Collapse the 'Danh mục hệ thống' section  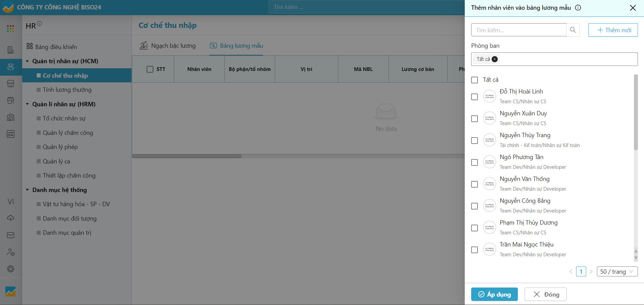28,190
